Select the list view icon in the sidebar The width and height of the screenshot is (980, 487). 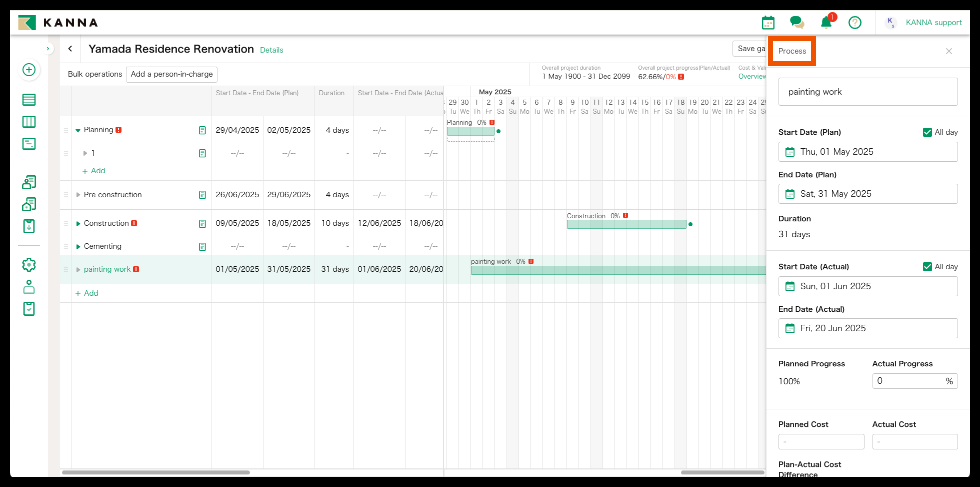point(29,99)
